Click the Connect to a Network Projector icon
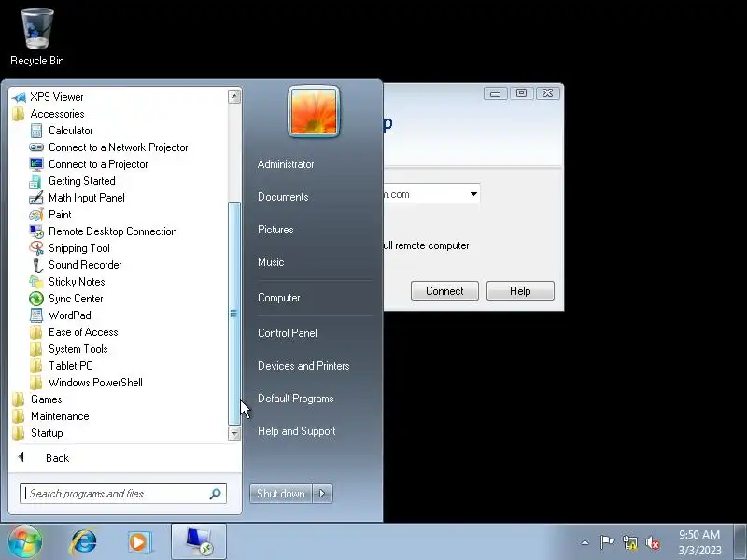Viewport: 747px width, 560px height. 36,147
